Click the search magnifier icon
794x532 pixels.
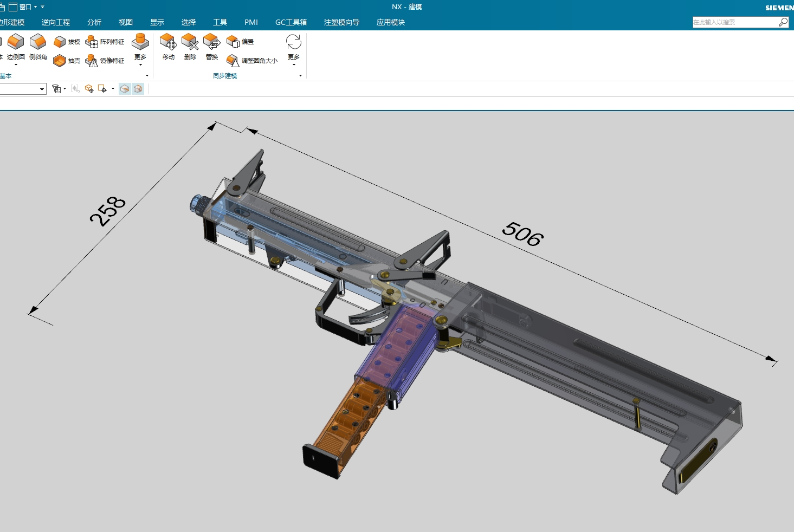783,22
